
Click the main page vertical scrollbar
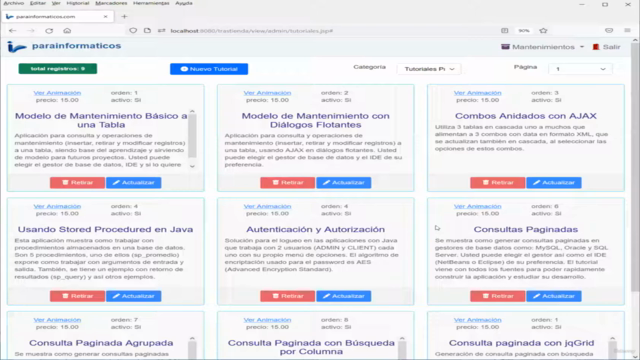(635, 167)
